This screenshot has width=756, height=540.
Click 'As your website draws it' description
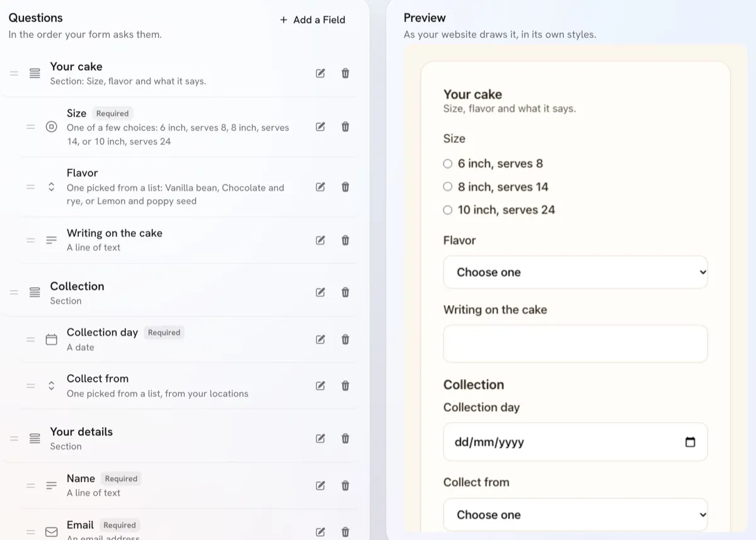point(500,35)
